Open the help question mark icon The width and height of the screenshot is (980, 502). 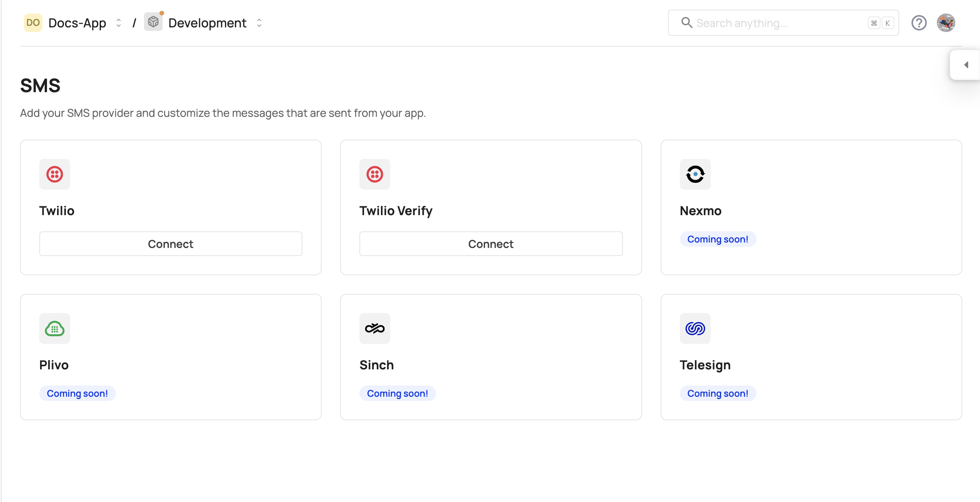point(919,23)
